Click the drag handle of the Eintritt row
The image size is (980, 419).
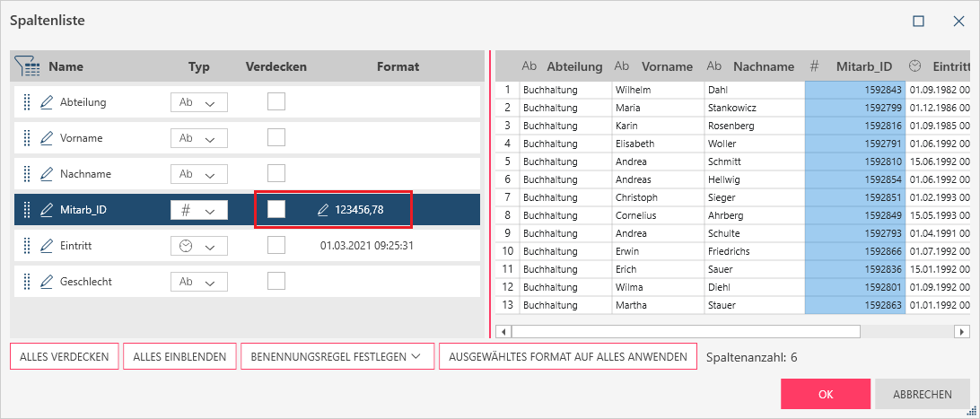click(27, 246)
